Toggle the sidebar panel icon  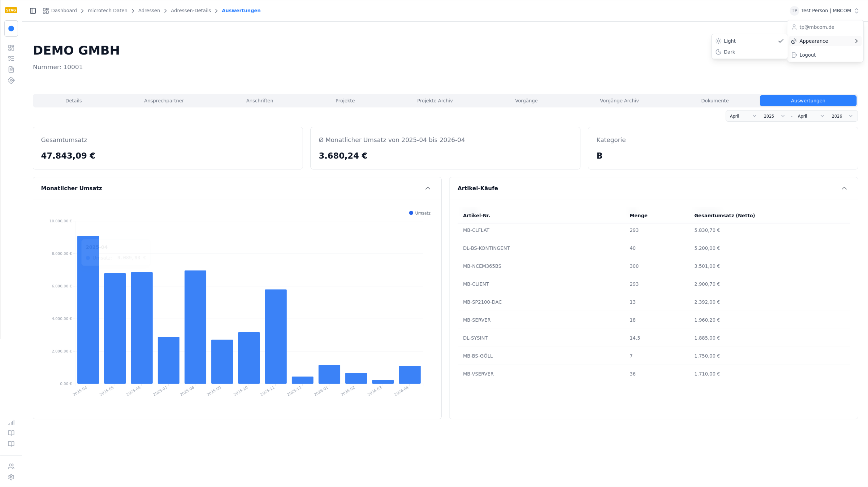33,11
